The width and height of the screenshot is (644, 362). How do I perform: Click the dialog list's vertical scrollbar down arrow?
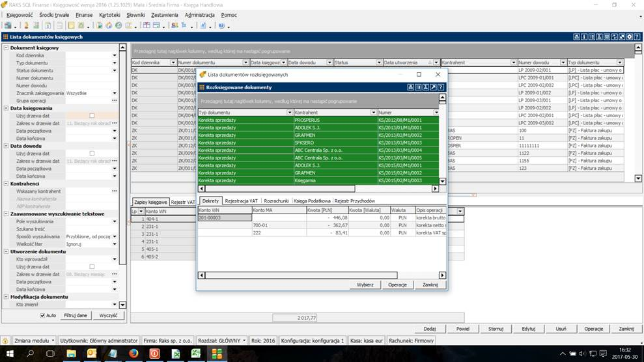point(443,182)
